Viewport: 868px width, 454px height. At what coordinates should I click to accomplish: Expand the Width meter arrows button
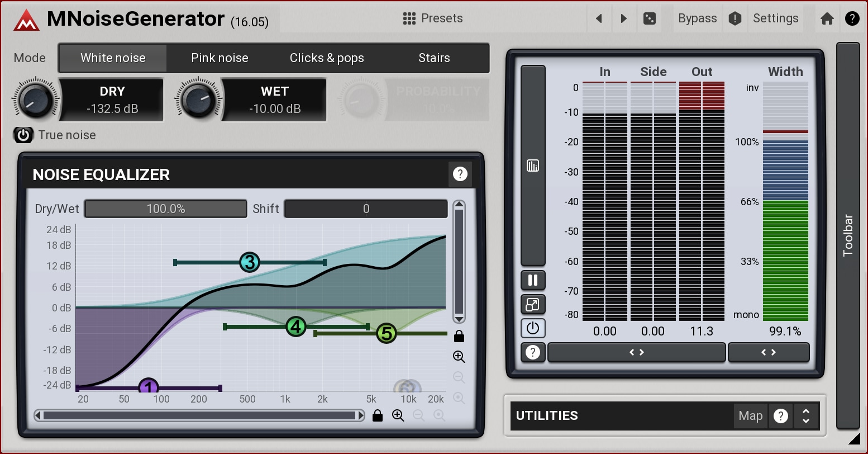coord(769,352)
